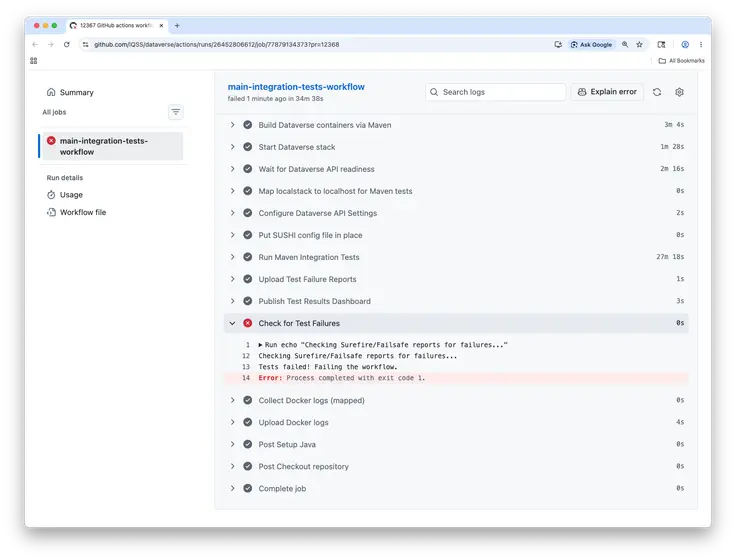Open the All Bookmarks folder
This screenshot has height=560, width=736.
coord(682,61)
